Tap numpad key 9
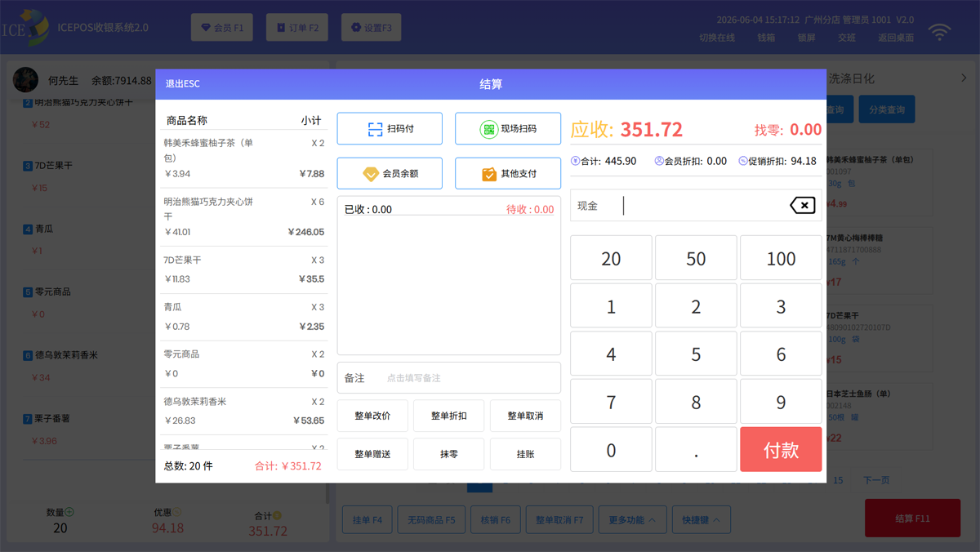980x552 pixels. (x=781, y=402)
